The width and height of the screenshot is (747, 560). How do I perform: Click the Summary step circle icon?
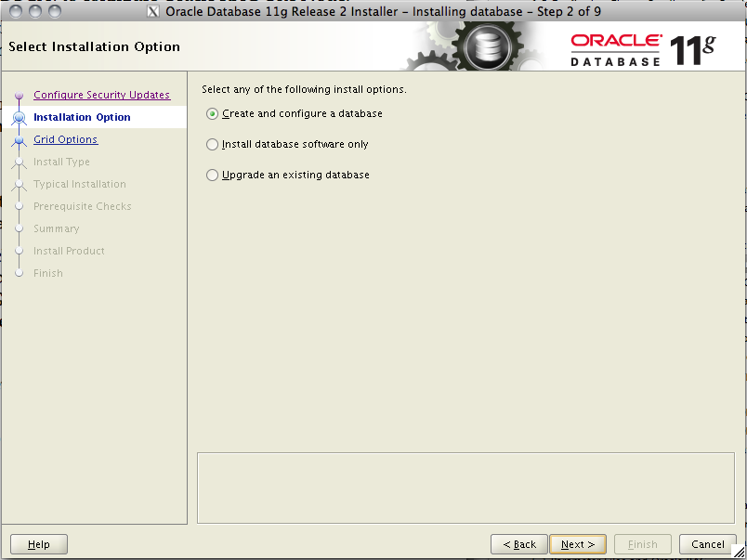tap(20, 228)
